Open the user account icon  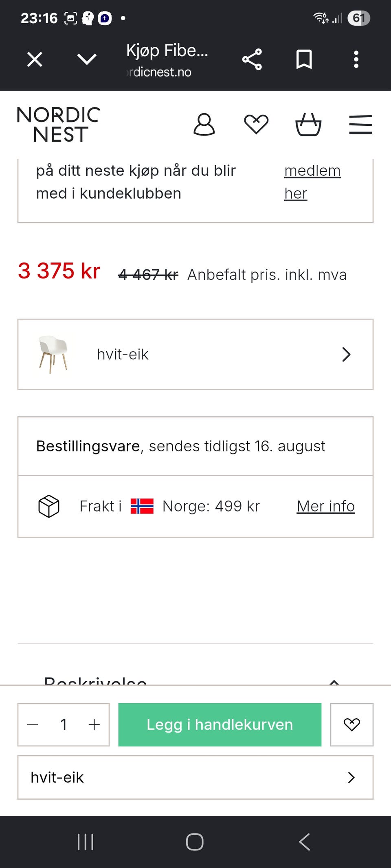pyautogui.click(x=204, y=125)
